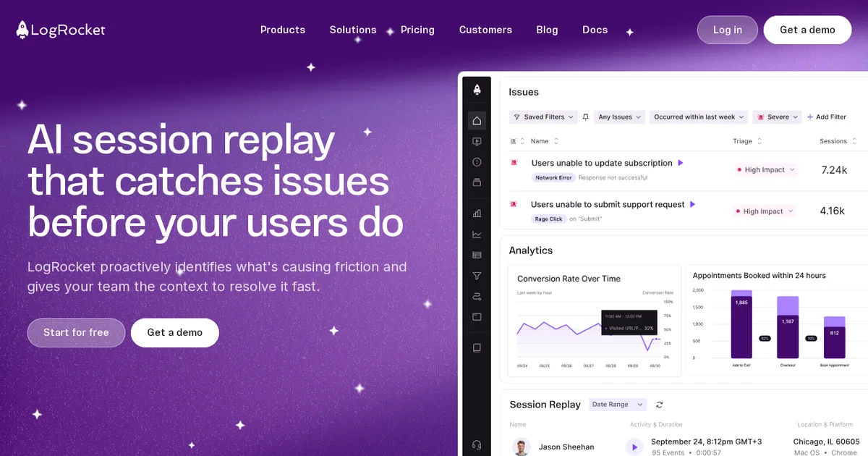Open High Impact triage for support request

click(x=765, y=211)
